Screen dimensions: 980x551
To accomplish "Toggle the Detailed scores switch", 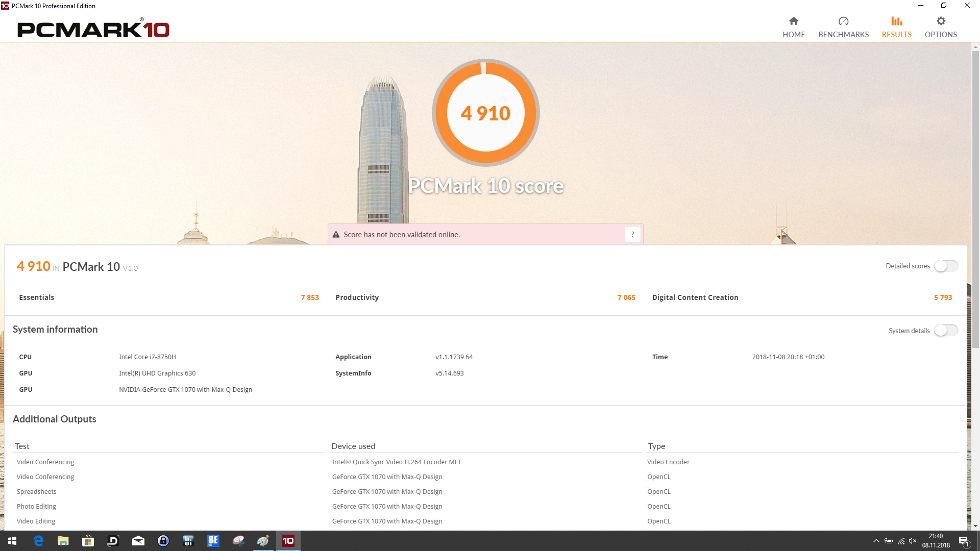I will [946, 266].
